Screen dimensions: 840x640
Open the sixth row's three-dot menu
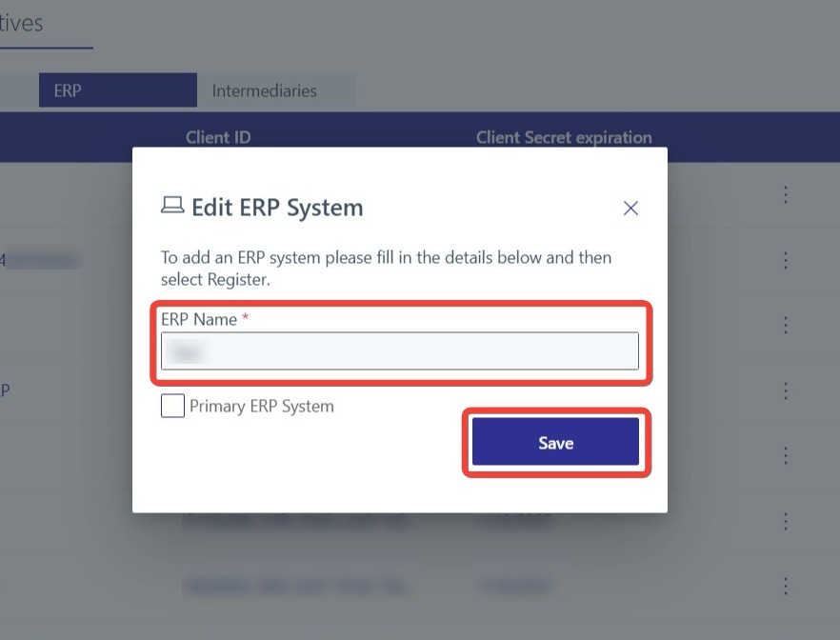pyautogui.click(x=786, y=521)
